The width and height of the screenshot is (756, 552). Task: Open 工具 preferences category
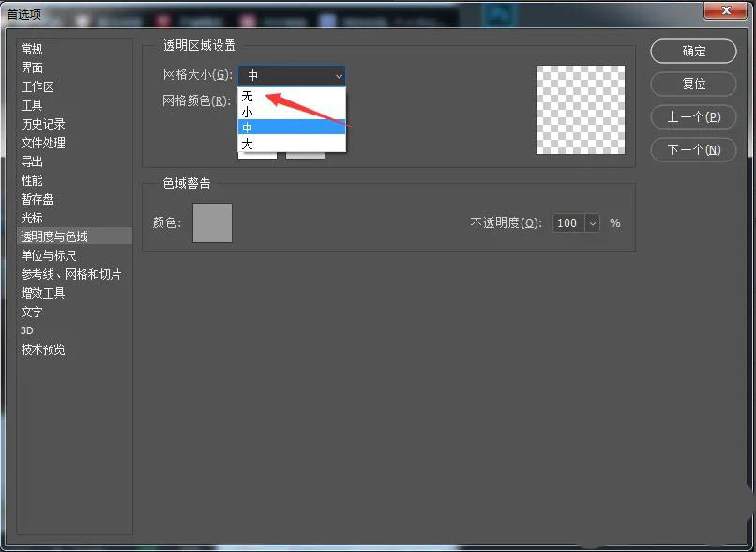coord(32,106)
